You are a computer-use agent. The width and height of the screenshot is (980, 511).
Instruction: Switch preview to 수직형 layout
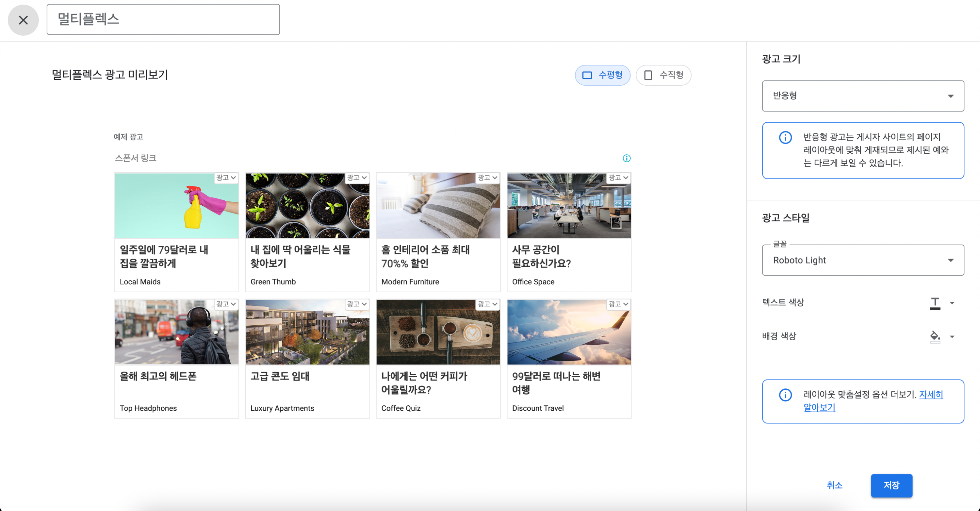tap(663, 75)
